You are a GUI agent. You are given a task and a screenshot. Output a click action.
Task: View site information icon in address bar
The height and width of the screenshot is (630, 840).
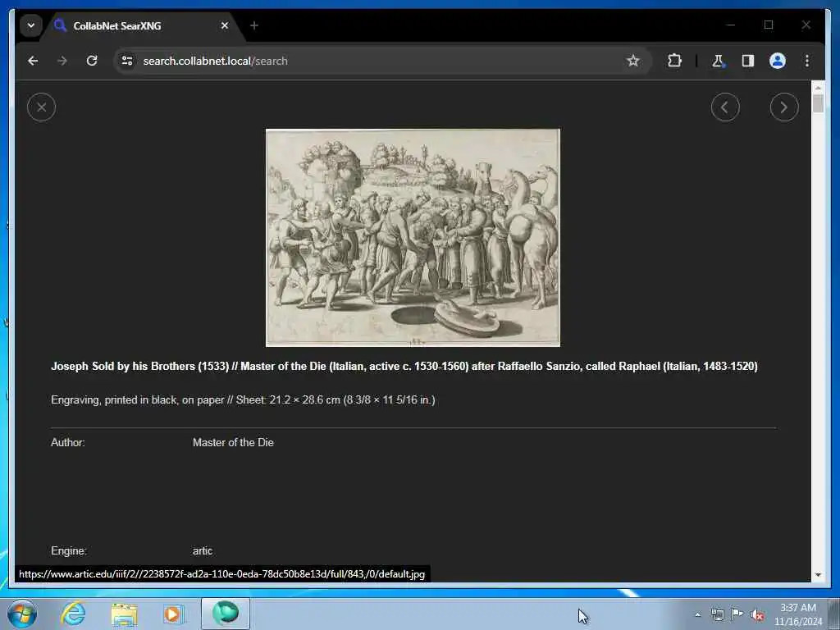(127, 61)
